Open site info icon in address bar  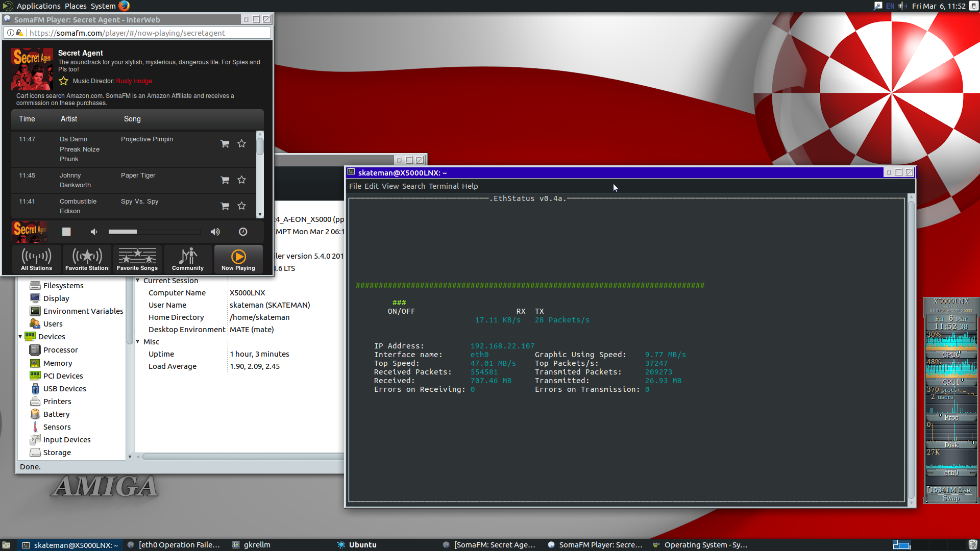[x=11, y=33]
